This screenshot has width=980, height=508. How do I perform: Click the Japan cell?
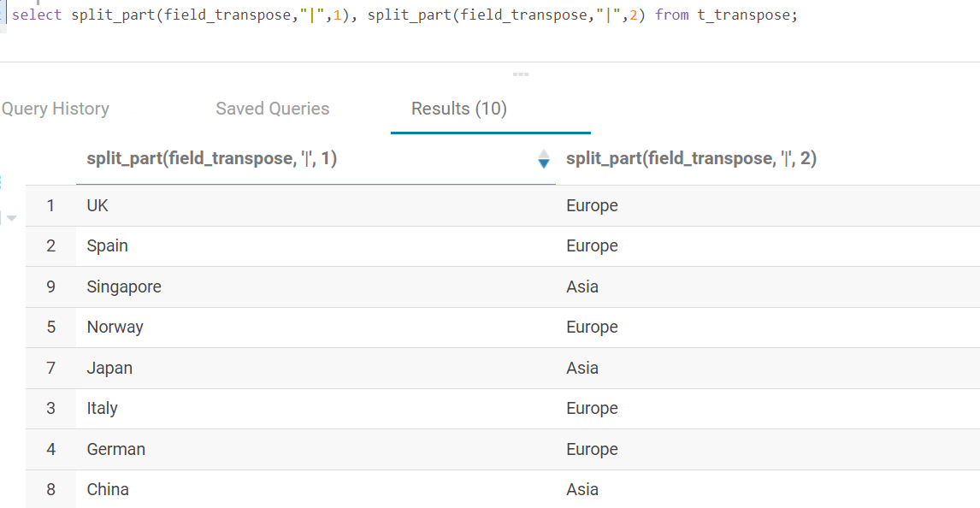pos(109,368)
